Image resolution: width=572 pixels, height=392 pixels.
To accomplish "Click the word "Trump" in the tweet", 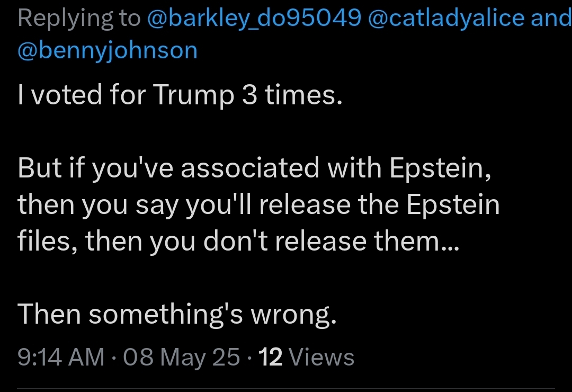I will tap(193, 94).
